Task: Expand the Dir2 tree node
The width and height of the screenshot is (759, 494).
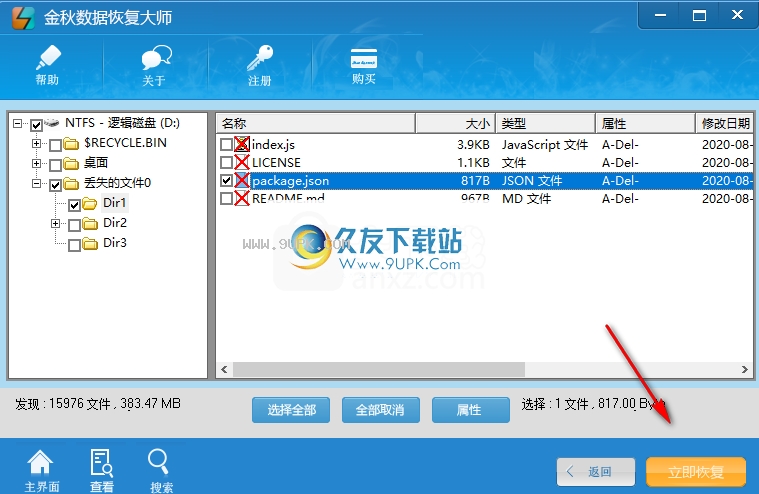Action: (55, 223)
